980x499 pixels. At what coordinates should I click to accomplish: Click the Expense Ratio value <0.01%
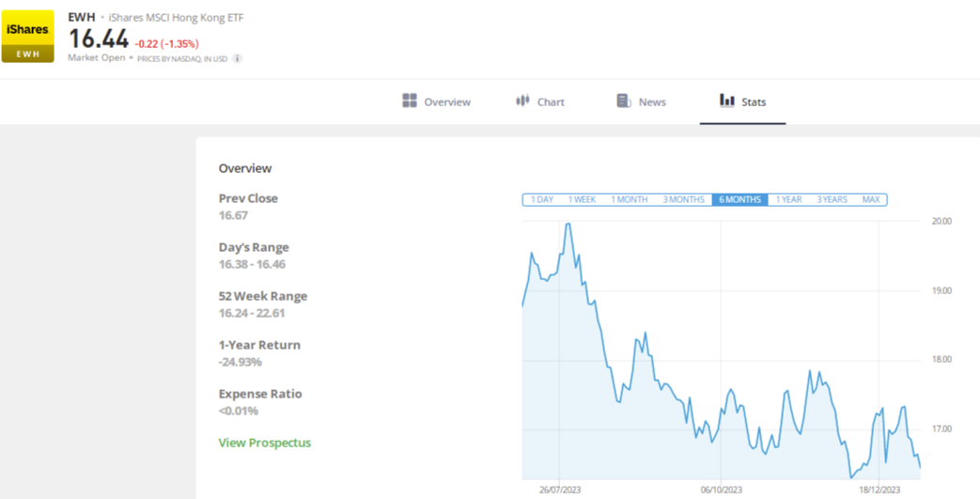238,411
